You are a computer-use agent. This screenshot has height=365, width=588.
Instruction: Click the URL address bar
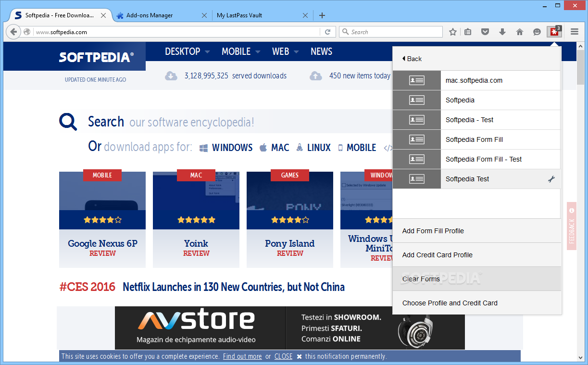(x=178, y=32)
